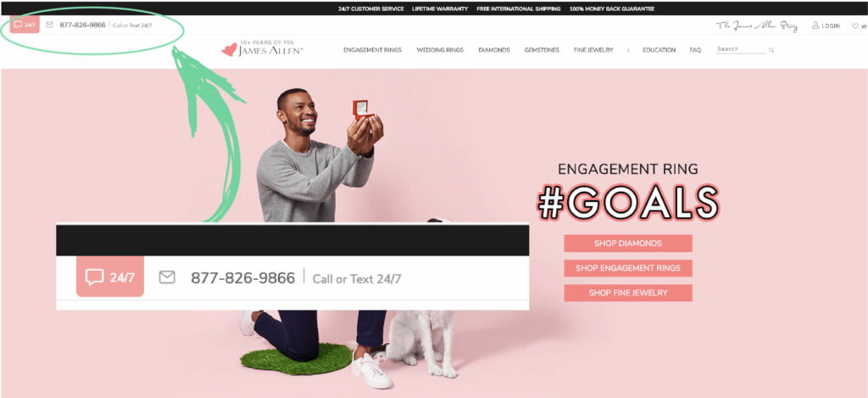Click the Shop Engagement Rings button
The width and height of the screenshot is (868, 398).
(x=628, y=268)
